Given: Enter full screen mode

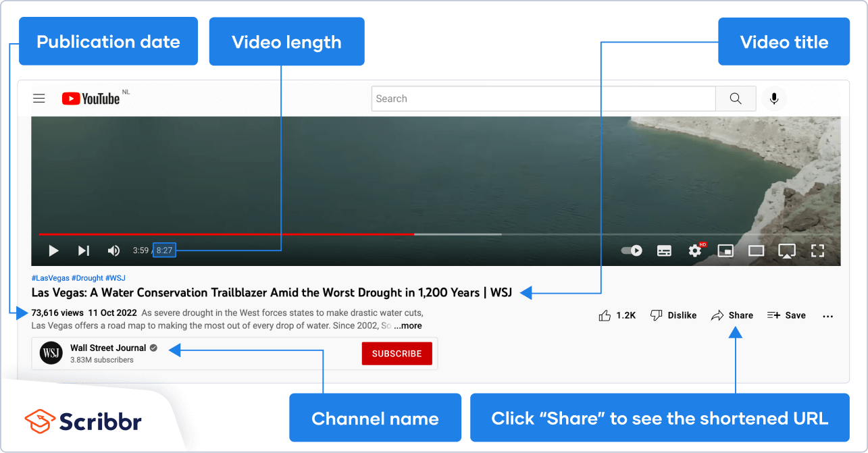Looking at the screenshot, I should (817, 250).
